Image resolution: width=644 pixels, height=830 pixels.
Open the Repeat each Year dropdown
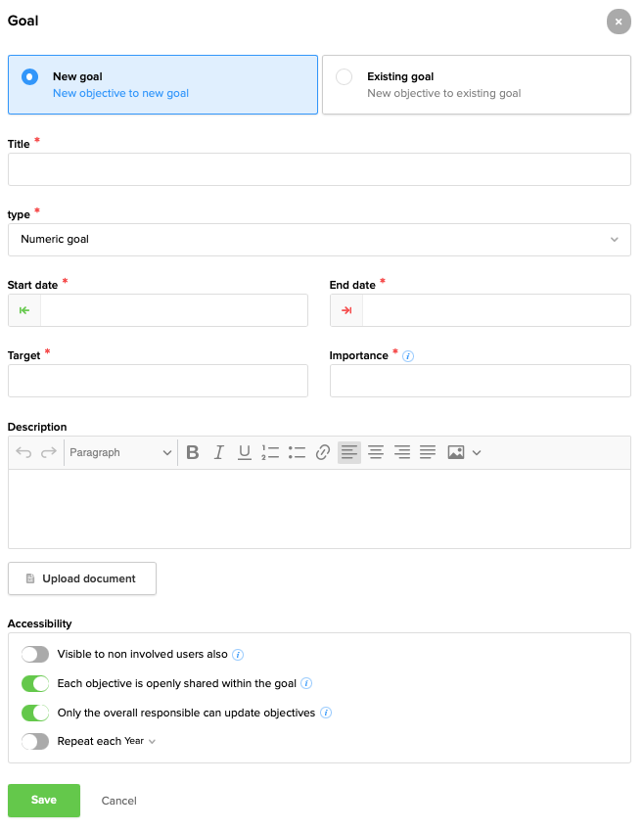point(141,741)
